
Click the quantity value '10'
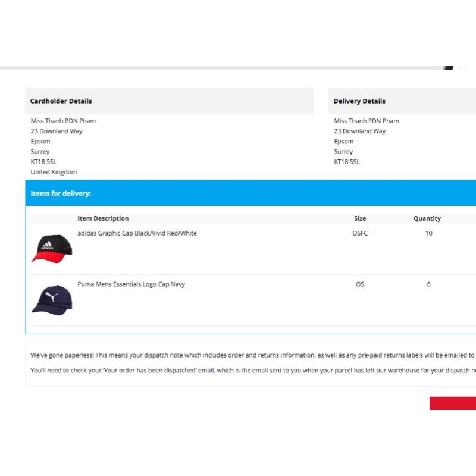[x=428, y=233]
